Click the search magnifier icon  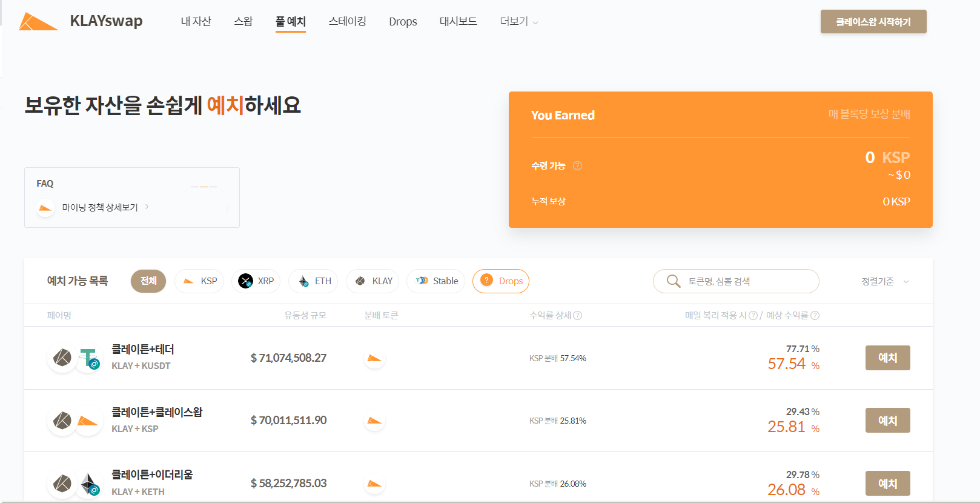[x=674, y=281]
